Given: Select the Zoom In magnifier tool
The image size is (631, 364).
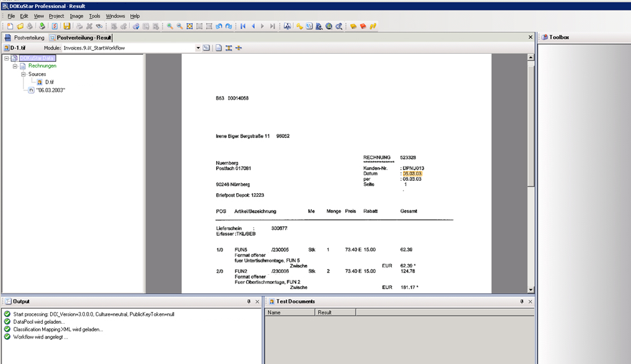Looking at the screenshot, I should click(170, 26).
